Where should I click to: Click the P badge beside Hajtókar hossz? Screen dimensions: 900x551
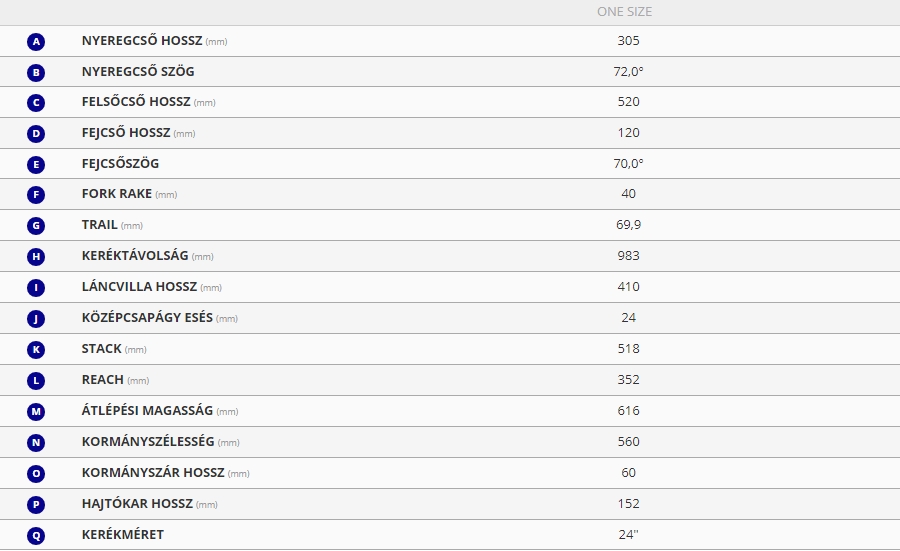(x=36, y=505)
